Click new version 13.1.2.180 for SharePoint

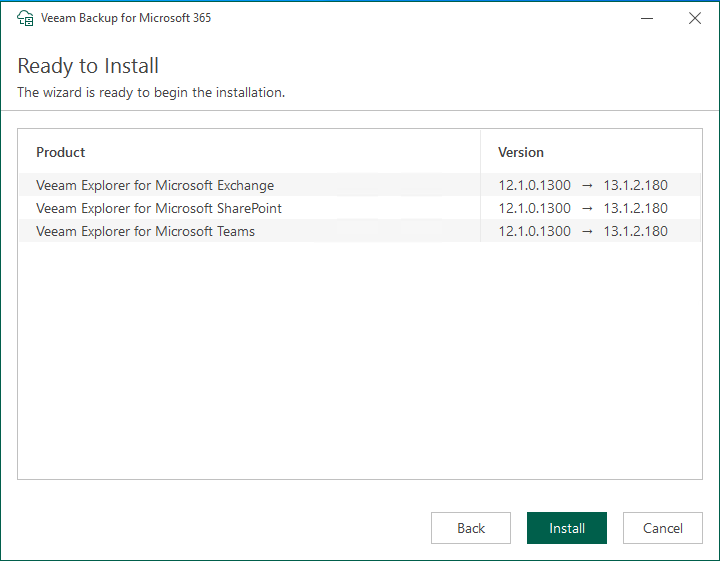tap(635, 208)
